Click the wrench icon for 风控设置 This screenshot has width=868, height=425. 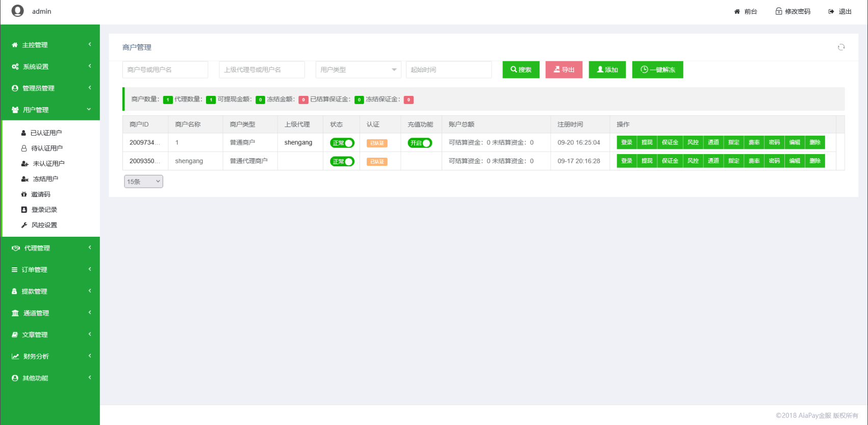click(24, 225)
